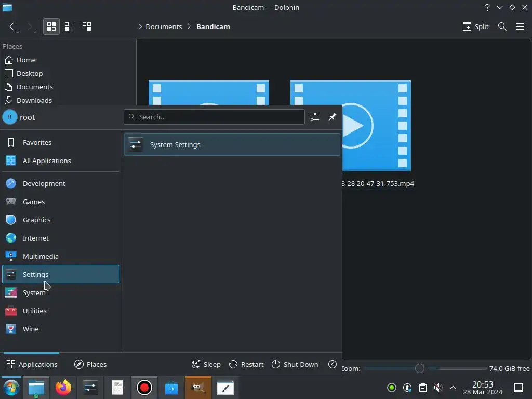532x399 pixels.
Task: Expand the chevron before Documents in breadcrumb
Action: coord(140,26)
